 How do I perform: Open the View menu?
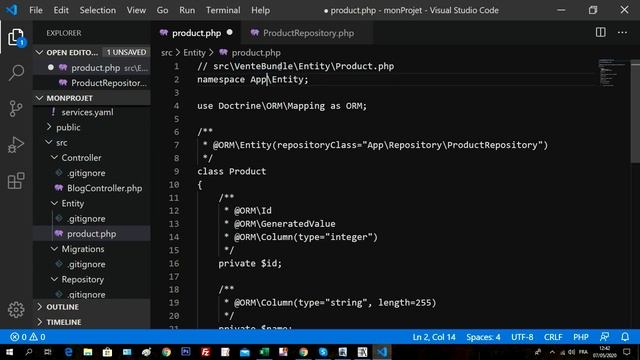[x=136, y=10]
